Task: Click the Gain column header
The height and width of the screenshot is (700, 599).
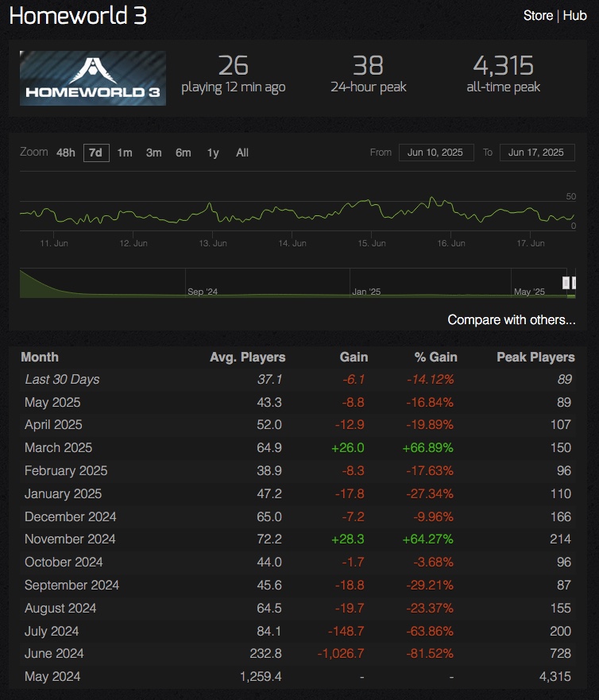Action: 354,357
